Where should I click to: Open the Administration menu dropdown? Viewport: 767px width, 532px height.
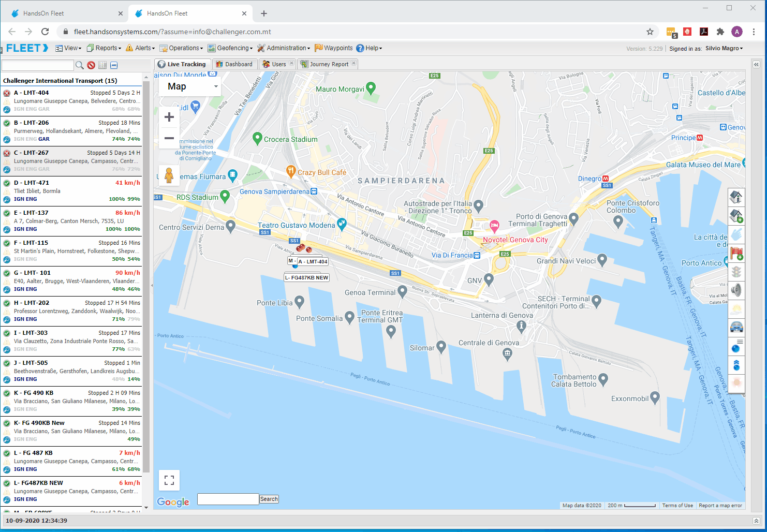[284, 48]
